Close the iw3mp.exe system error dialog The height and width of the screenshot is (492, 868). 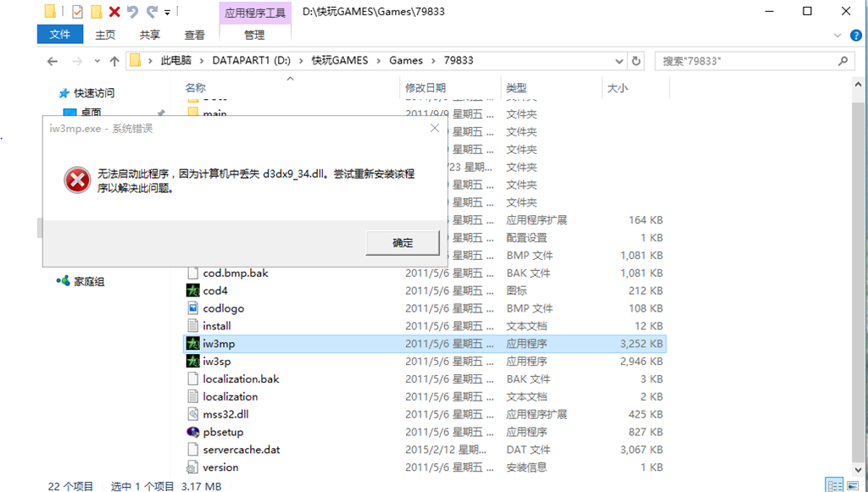click(435, 128)
